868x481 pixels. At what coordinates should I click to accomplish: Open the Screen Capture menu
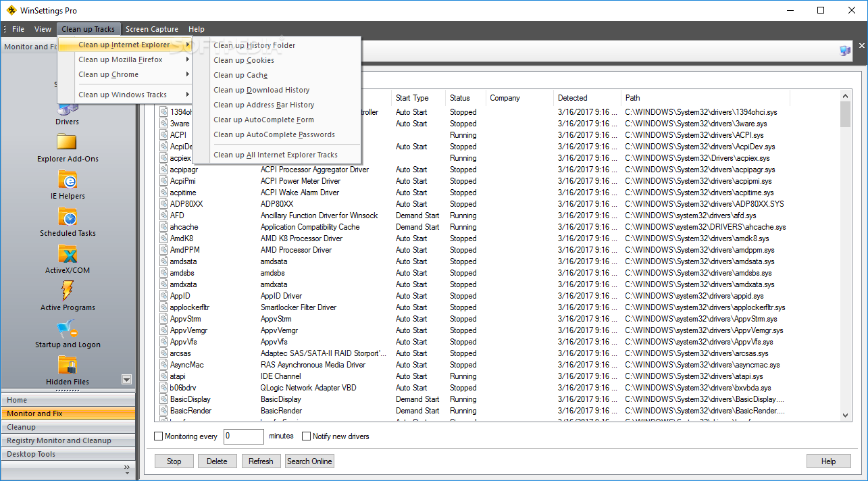coord(152,29)
